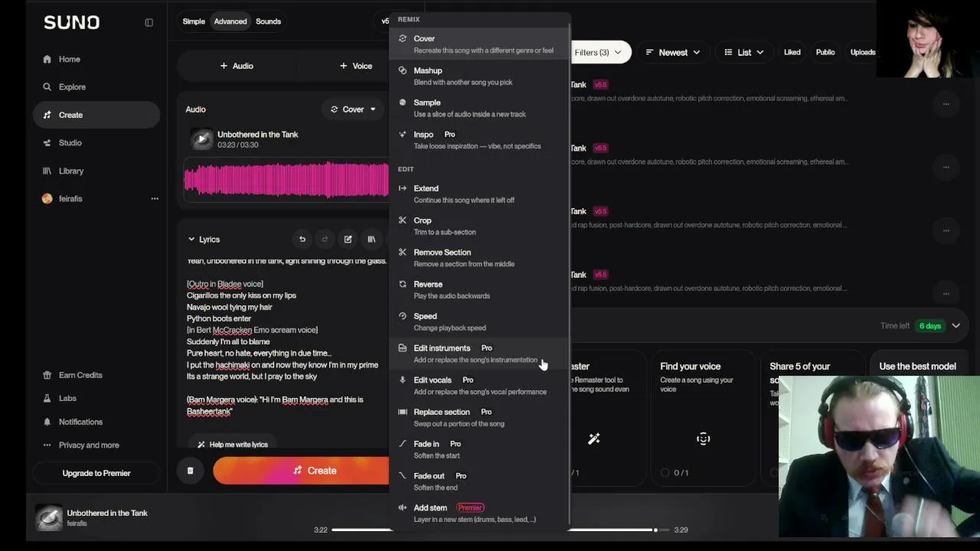980x551 pixels.
Task: Click the orange Create button
Action: (x=301, y=471)
